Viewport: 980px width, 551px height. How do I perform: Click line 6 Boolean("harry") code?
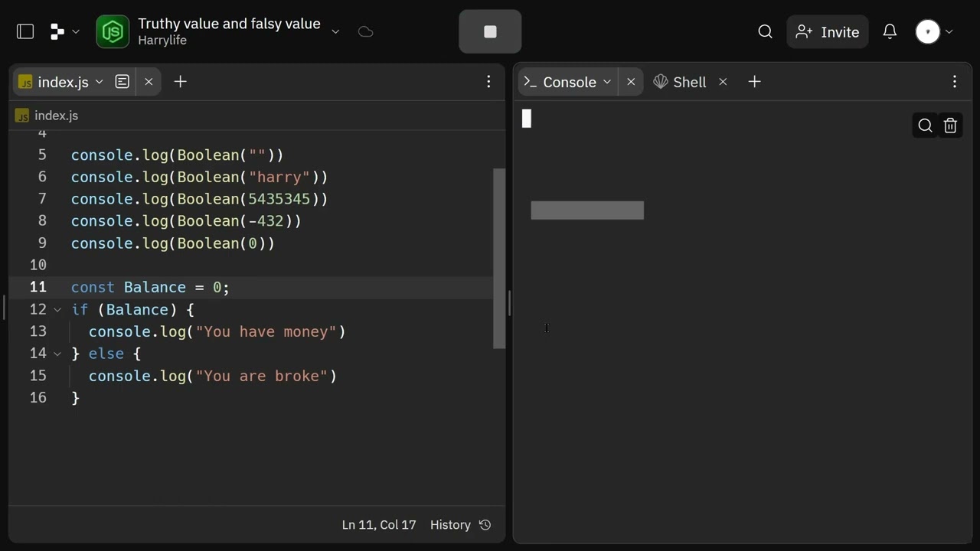(x=199, y=178)
